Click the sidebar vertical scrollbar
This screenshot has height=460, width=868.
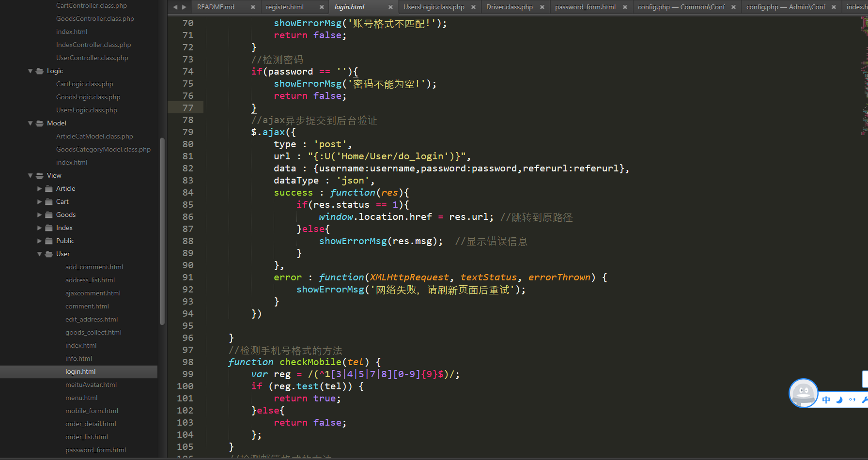(x=162, y=231)
